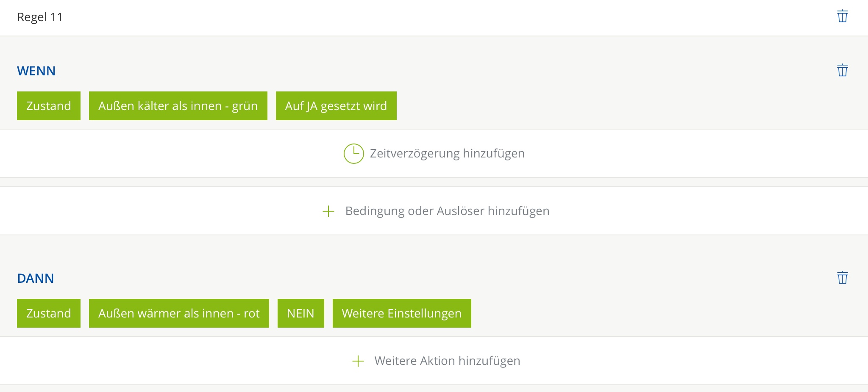The height and width of the screenshot is (392, 868).
Task: Click 'Zeitverzögerung hinzufügen' text
Action: (447, 153)
